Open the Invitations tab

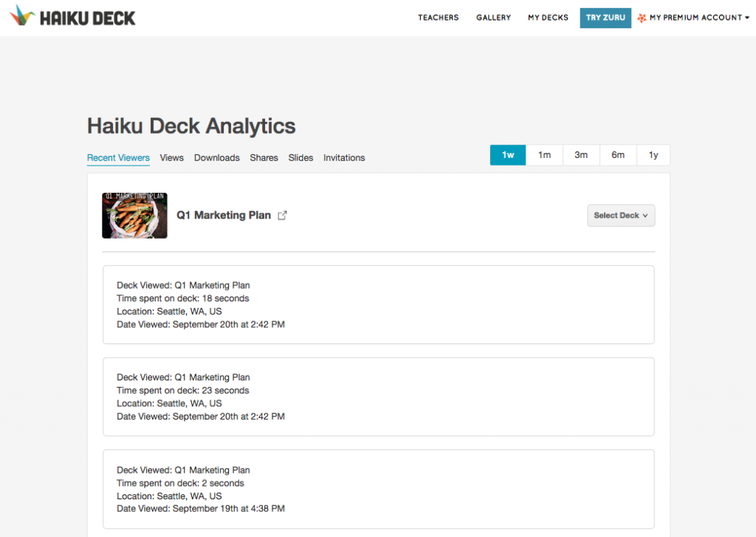click(x=344, y=157)
